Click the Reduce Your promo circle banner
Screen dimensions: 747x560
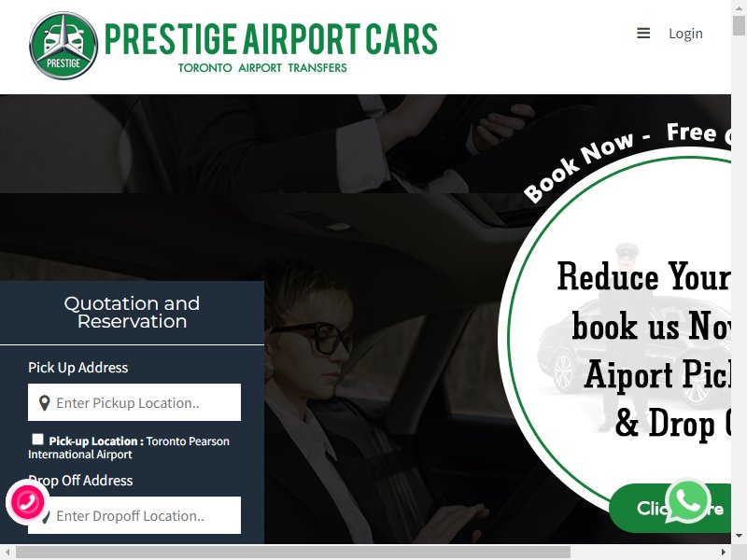point(614,333)
